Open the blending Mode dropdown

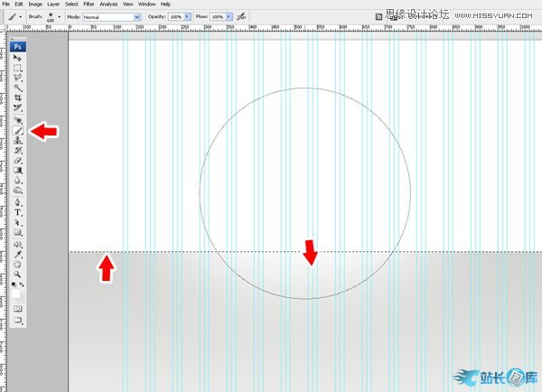[111, 16]
